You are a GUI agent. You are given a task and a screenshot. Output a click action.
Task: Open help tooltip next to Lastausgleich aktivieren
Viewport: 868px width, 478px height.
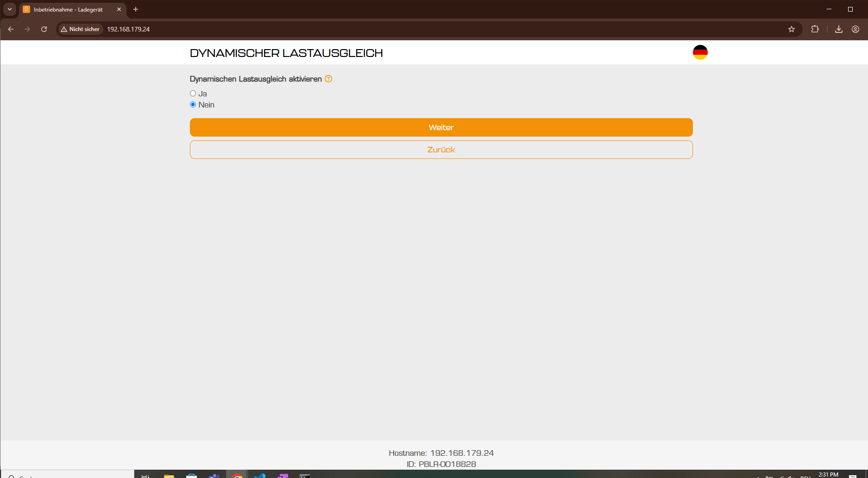[x=328, y=79]
